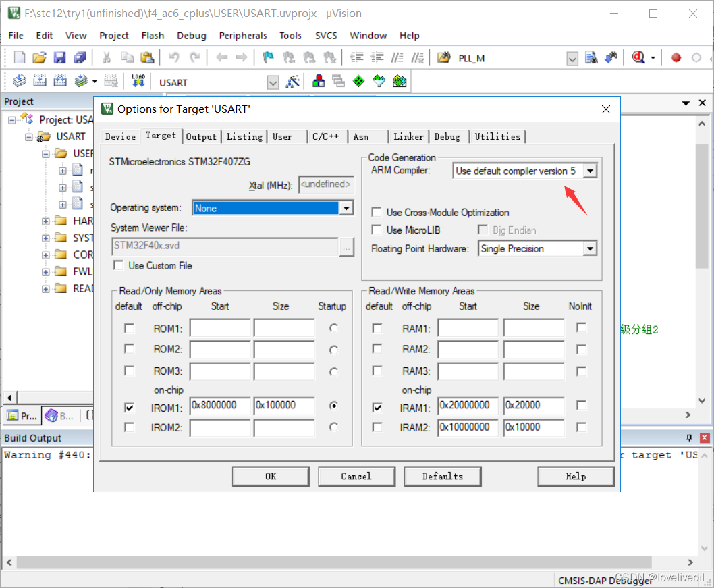The width and height of the screenshot is (714, 588).
Task: Expand the SYST folder in project tree
Action: (x=45, y=238)
